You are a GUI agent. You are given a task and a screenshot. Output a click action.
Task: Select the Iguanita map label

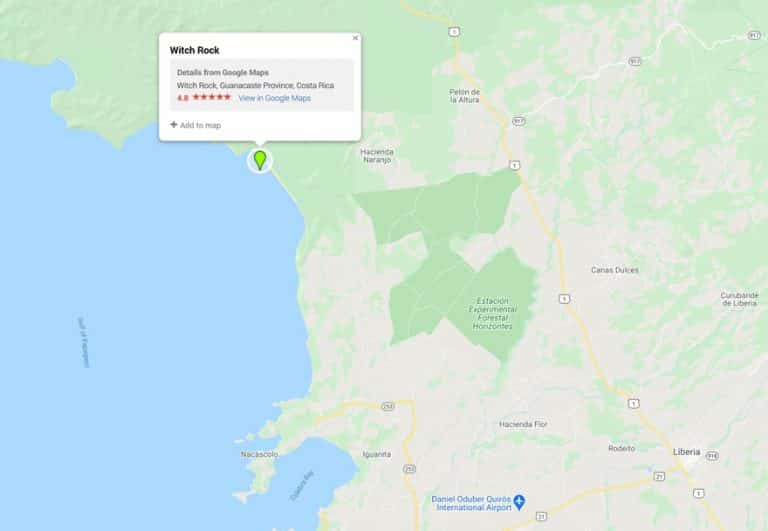pos(377,455)
